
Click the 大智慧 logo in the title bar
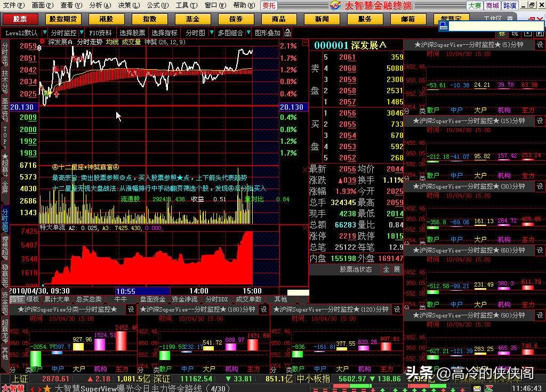point(335,5)
